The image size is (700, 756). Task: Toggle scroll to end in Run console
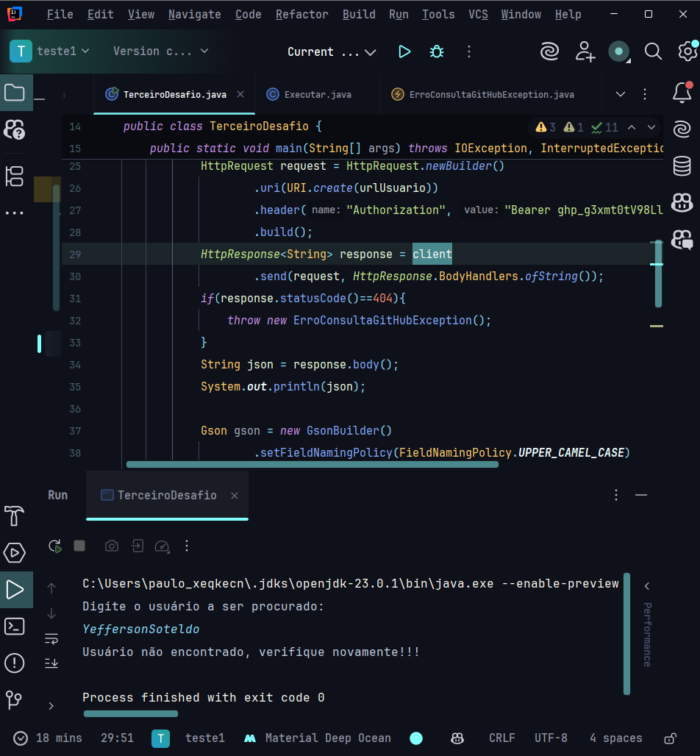click(x=51, y=663)
